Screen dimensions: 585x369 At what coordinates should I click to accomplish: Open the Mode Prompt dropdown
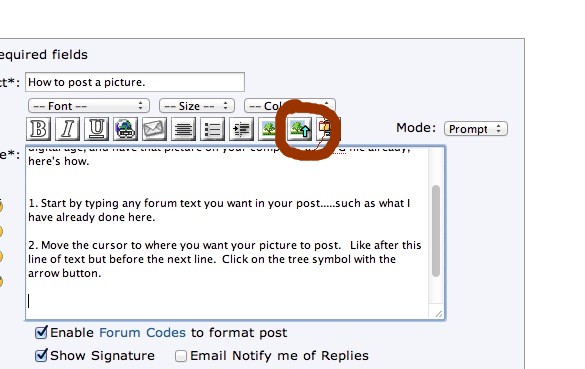pyautogui.click(x=476, y=129)
